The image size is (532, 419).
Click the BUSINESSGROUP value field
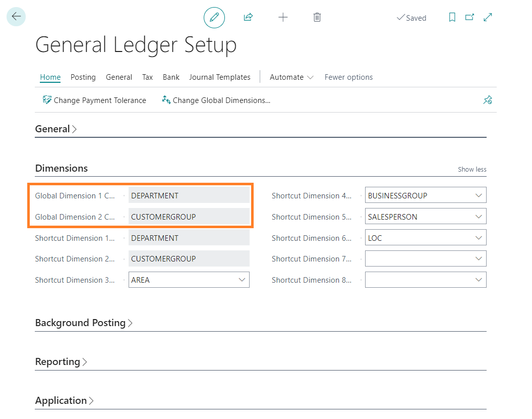(413, 195)
